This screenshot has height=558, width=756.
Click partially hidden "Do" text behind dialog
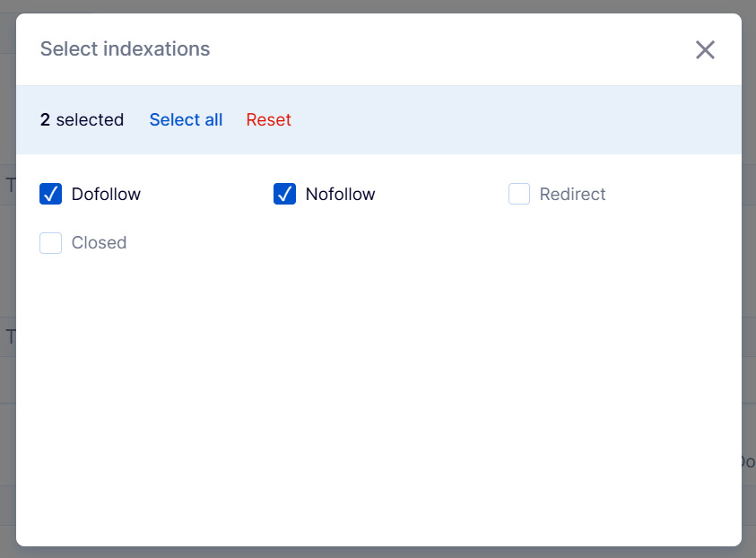[747, 462]
